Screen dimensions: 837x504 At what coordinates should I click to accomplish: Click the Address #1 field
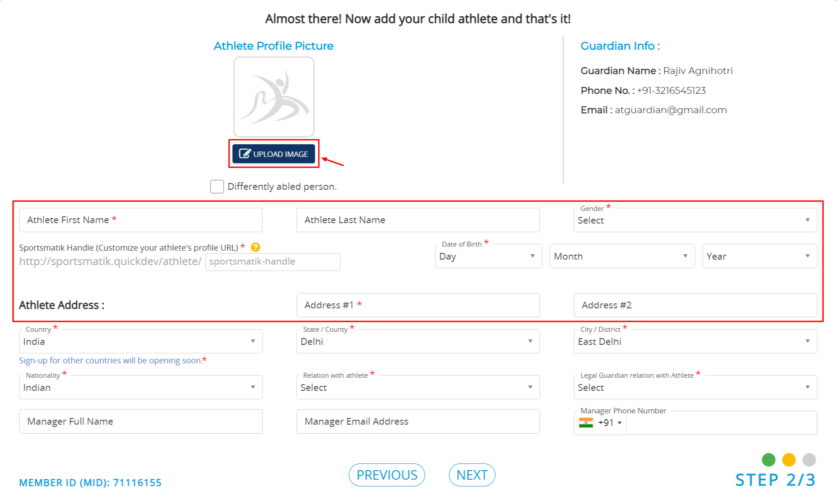pos(418,305)
